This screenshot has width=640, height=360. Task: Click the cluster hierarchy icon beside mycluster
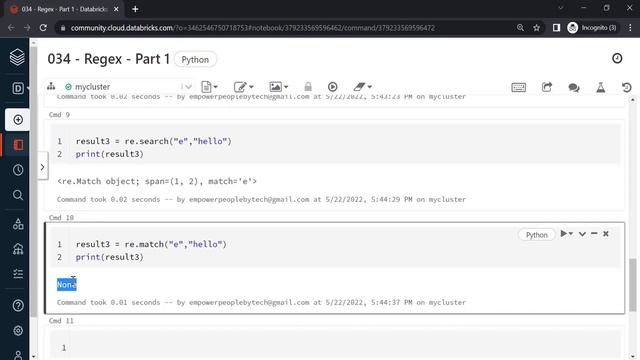tap(51, 86)
